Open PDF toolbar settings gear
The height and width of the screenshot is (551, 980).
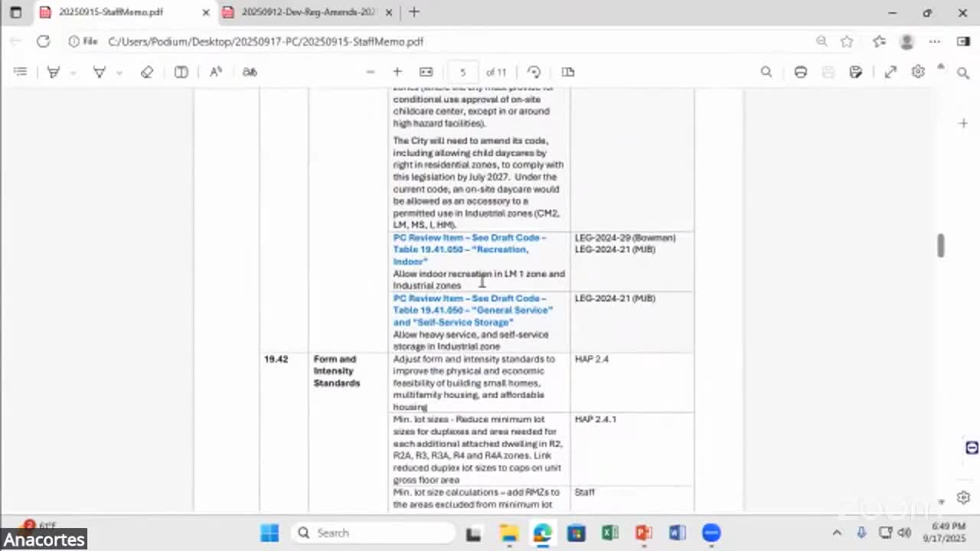coord(918,72)
